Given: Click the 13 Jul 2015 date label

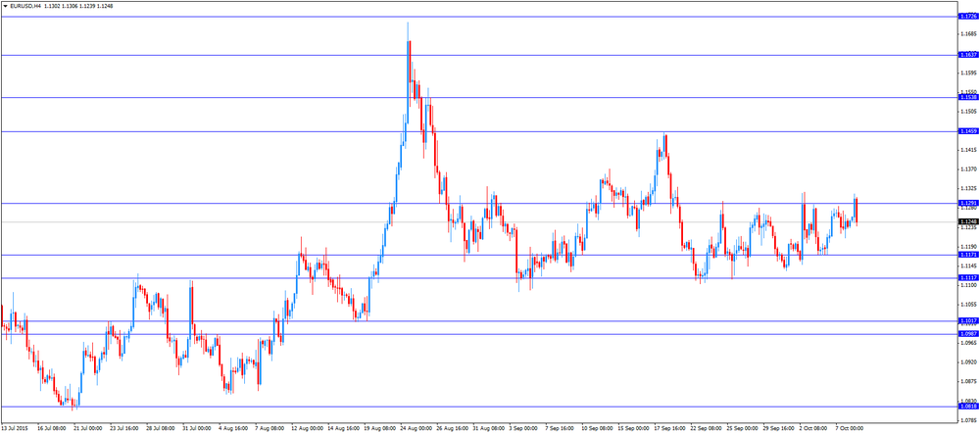Looking at the screenshot, I should coord(14,429).
